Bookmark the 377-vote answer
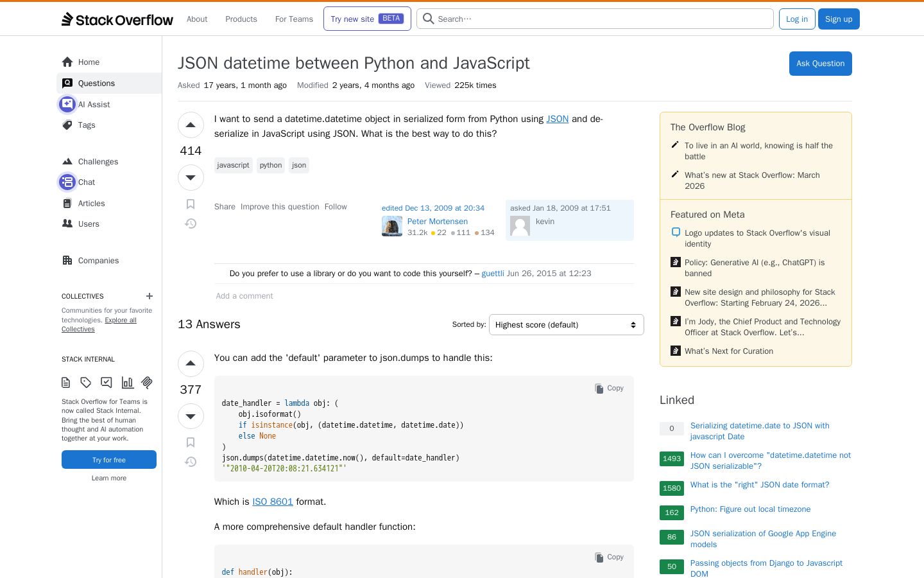The width and height of the screenshot is (924, 578). 191,442
